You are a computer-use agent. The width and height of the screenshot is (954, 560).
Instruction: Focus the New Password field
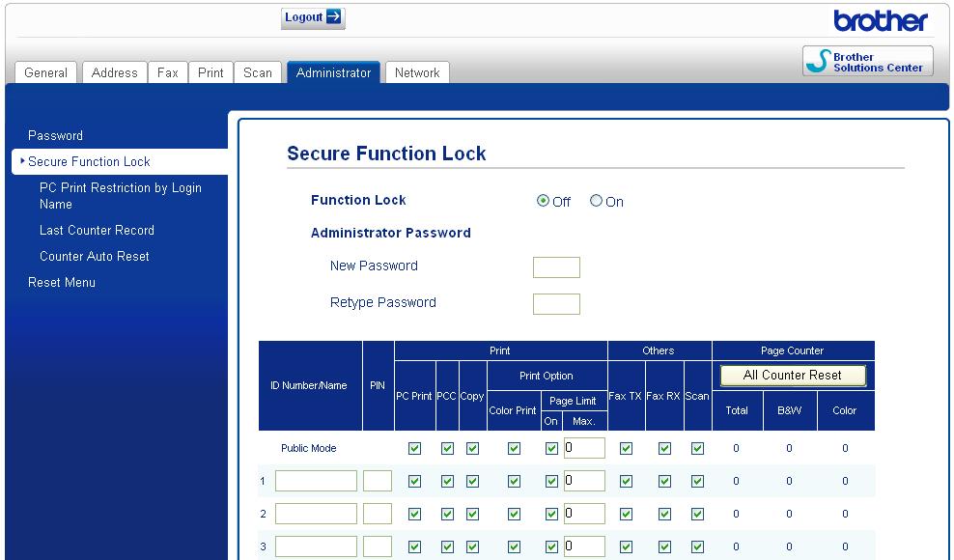tap(556, 267)
